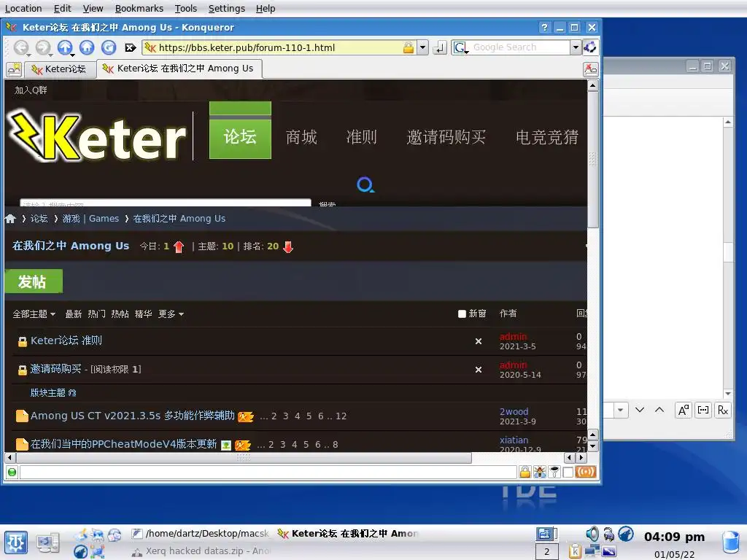Open the Klipper clipboard tray icon
The width and height of the screenshot is (747, 560).
[x=575, y=551]
